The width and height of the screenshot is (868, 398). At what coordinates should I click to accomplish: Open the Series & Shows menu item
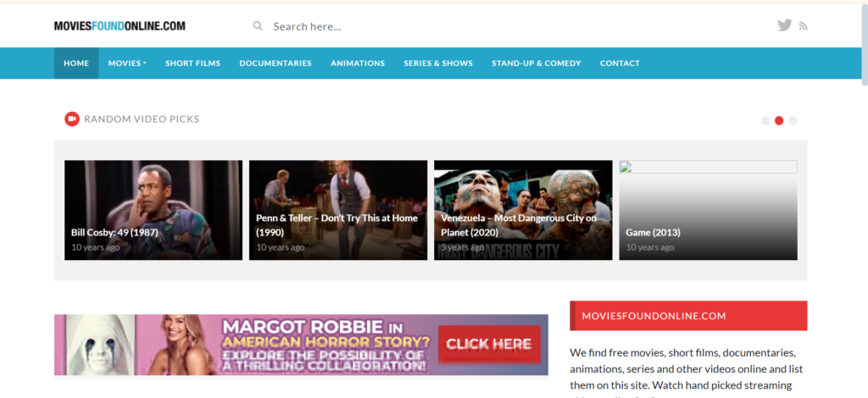coord(438,63)
